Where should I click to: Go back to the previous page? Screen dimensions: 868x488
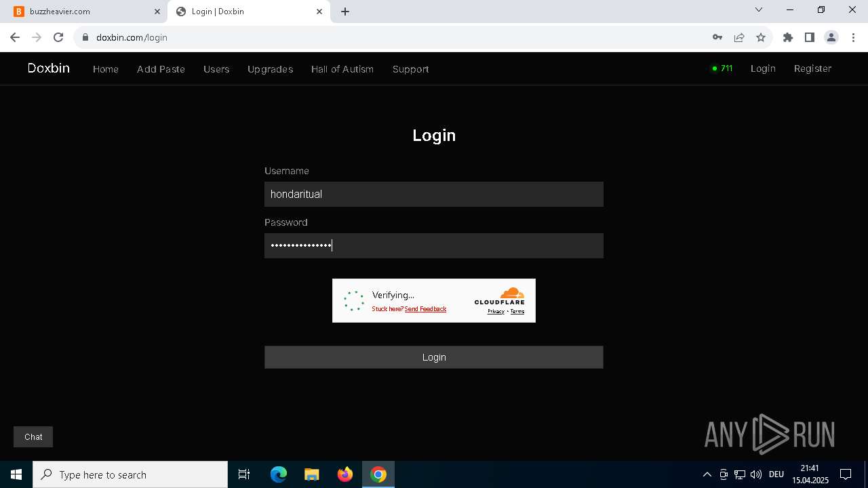click(15, 37)
